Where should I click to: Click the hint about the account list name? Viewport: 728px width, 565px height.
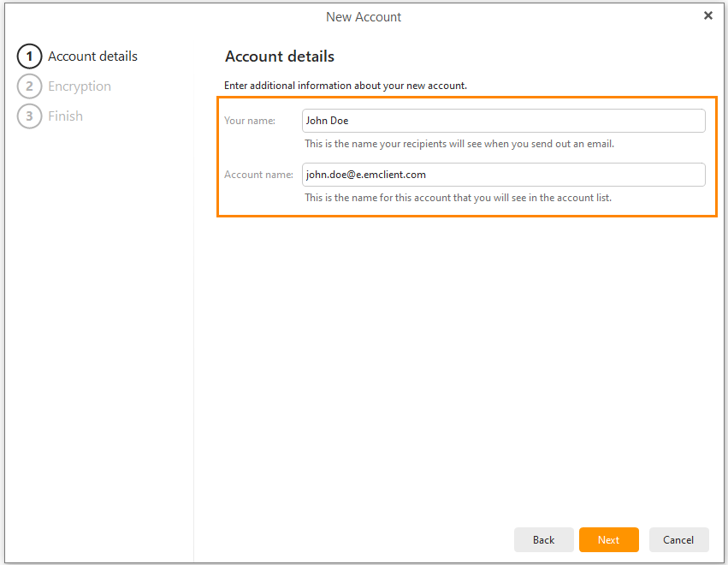point(459,198)
